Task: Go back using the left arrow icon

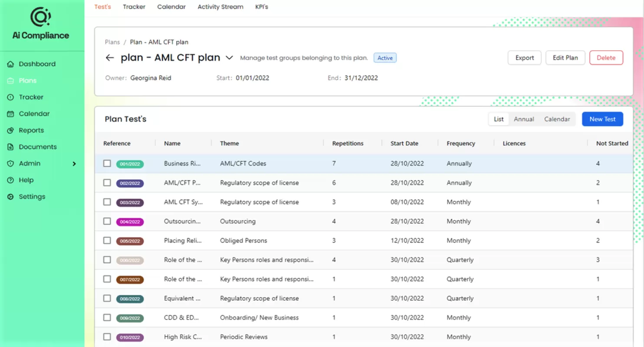Action: point(110,58)
